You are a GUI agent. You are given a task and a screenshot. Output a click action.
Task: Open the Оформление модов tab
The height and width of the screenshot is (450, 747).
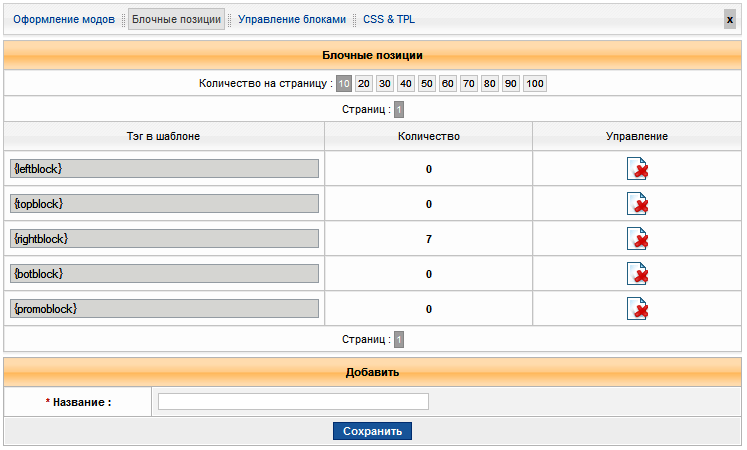[x=63, y=19]
